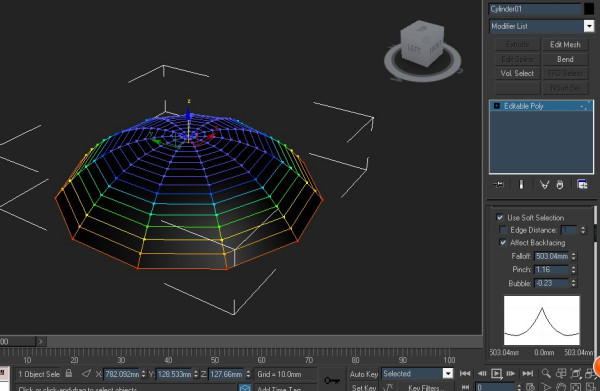
Task: Click Next Frame playback button
Action: pyautogui.click(x=512, y=373)
